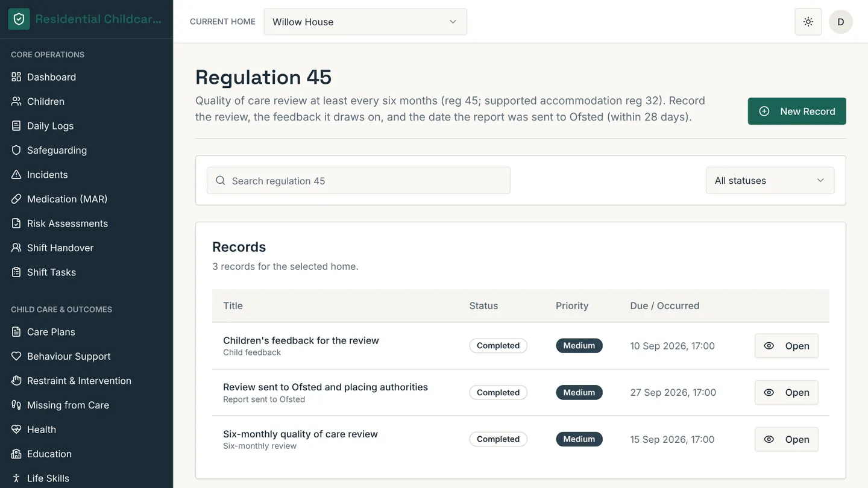The image size is (868, 488).
Task: Open the Review sent to Ofsted record
Action: (786, 392)
